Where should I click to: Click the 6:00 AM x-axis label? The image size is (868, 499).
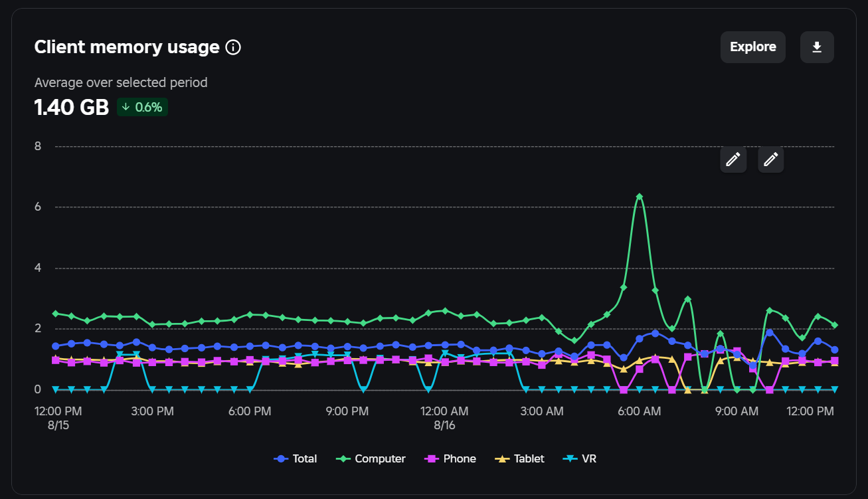click(x=640, y=411)
